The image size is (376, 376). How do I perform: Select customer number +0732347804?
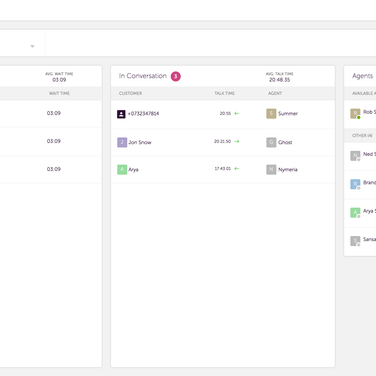click(x=143, y=114)
